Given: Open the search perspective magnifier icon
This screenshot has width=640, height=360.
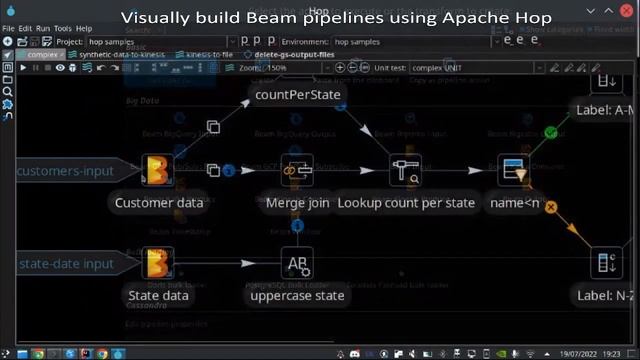Looking at the screenshot, I should pyautogui.click(x=7, y=92).
